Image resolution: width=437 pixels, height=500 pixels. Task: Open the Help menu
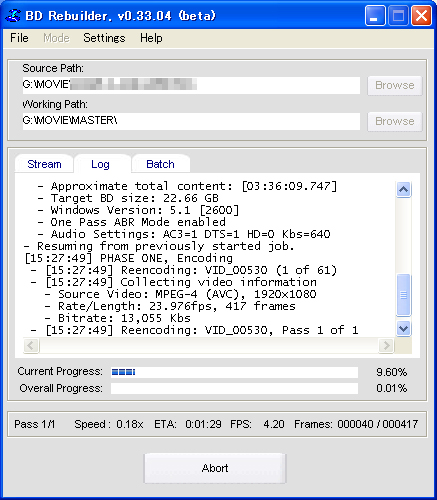(151, 38)
